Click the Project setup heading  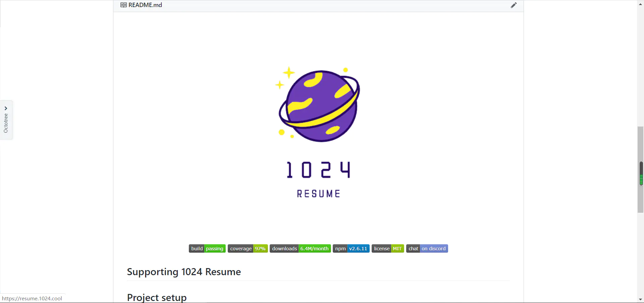click(x=157, y=298)
